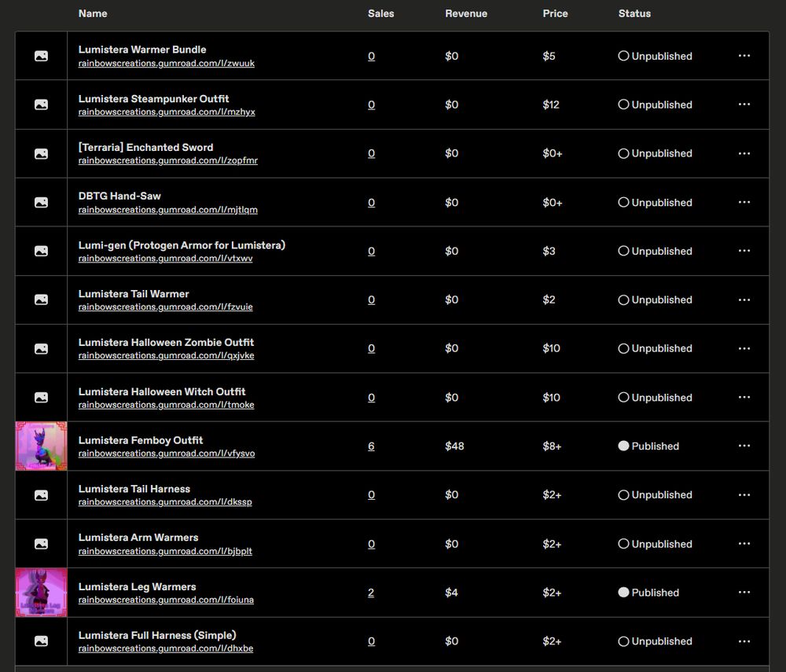Viewport: 786px width, 672px height.
Task: Open the rainbowscreations.gumroad.com/l/foiuna link
Action: click(166, 600)
